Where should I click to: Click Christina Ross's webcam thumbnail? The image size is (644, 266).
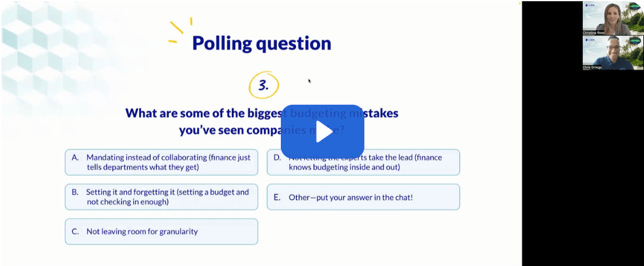click(613, 17)
